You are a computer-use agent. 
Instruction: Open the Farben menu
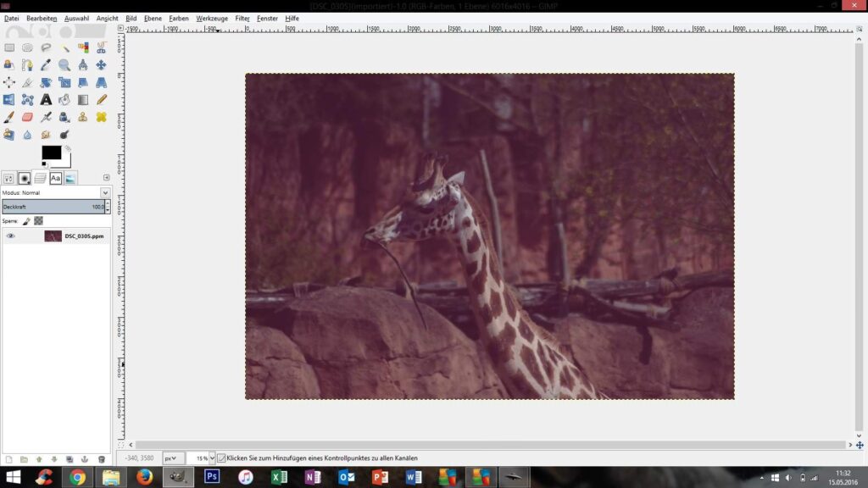(x=179, y=18)
